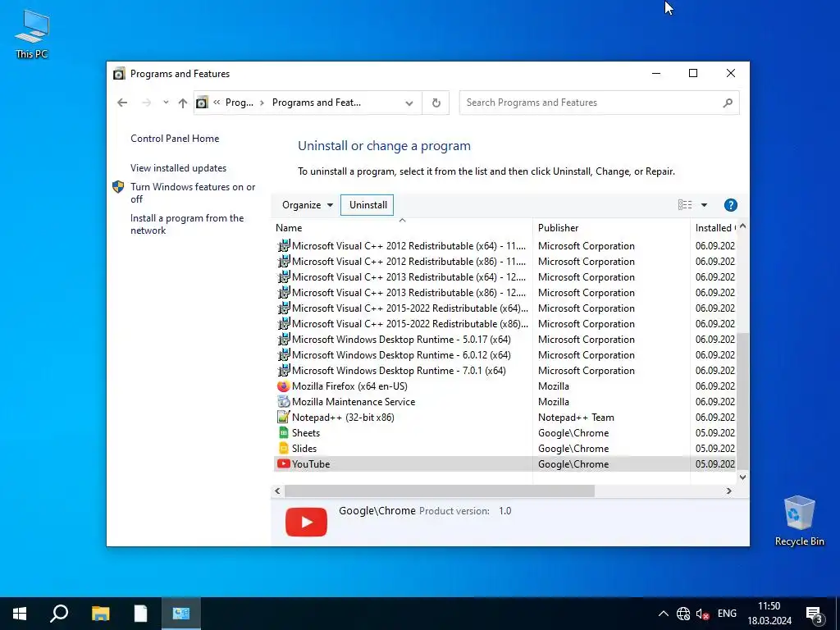Change view layout icon
840x630 pixels.
click(685, 204)
